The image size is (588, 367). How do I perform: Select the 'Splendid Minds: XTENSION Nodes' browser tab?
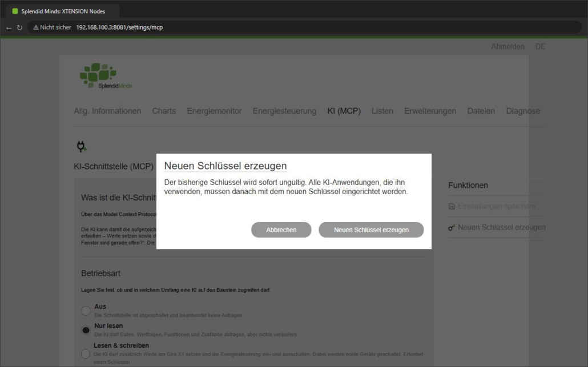[x=63, y=11]
